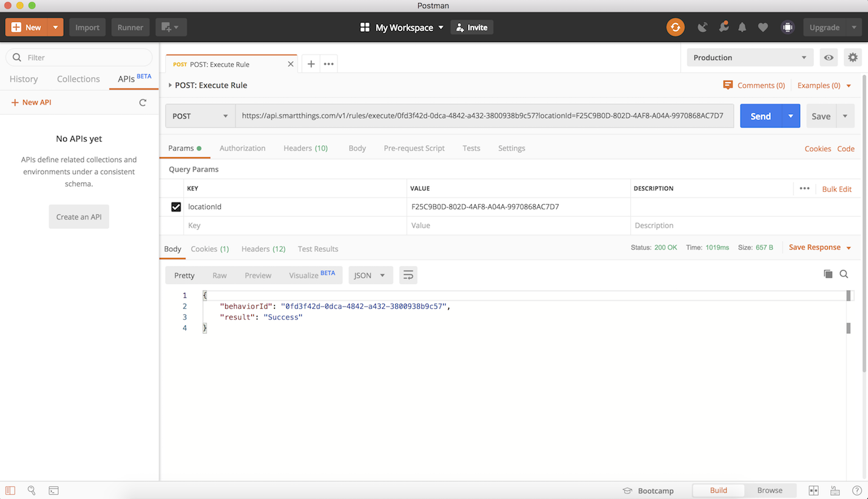Screen dimensions: 868x499
Task: Click the new window icon button
Action: click(171, 27)
